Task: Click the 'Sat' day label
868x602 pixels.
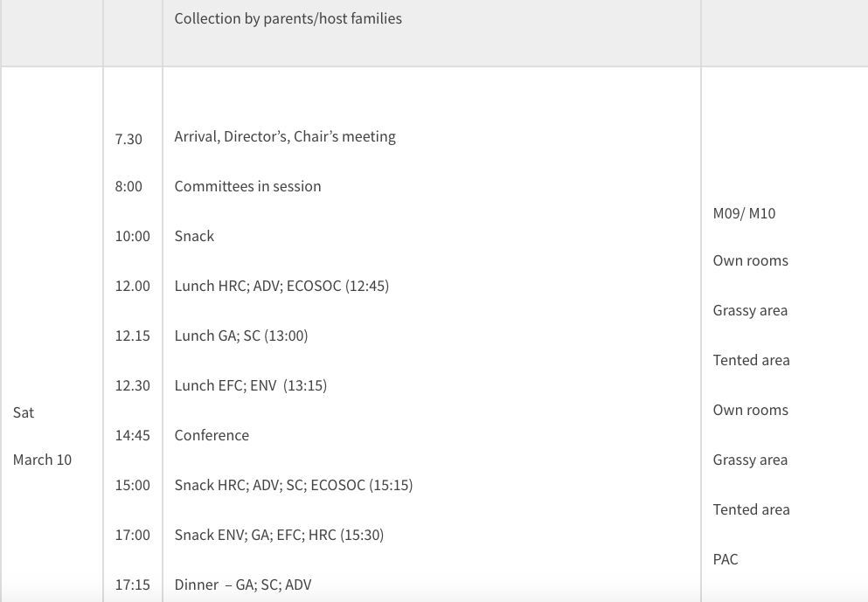Action: tap(24, 412)
